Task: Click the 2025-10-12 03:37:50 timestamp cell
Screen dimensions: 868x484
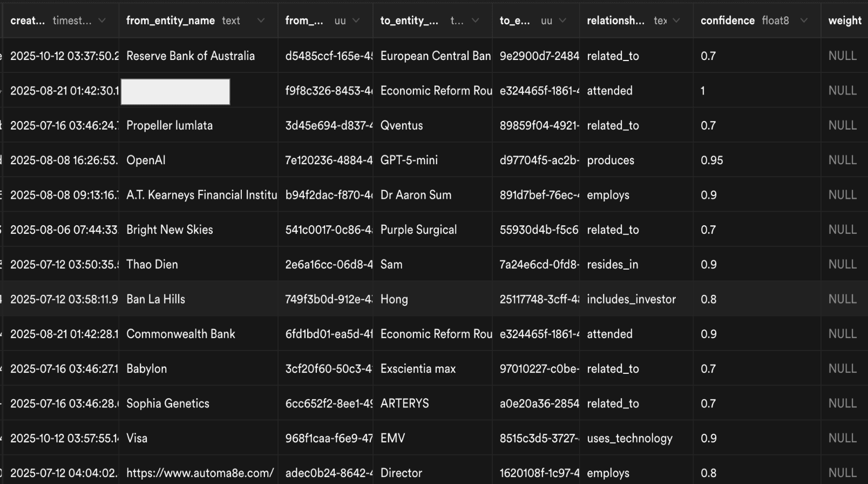Action: click(x=61, y=56)
